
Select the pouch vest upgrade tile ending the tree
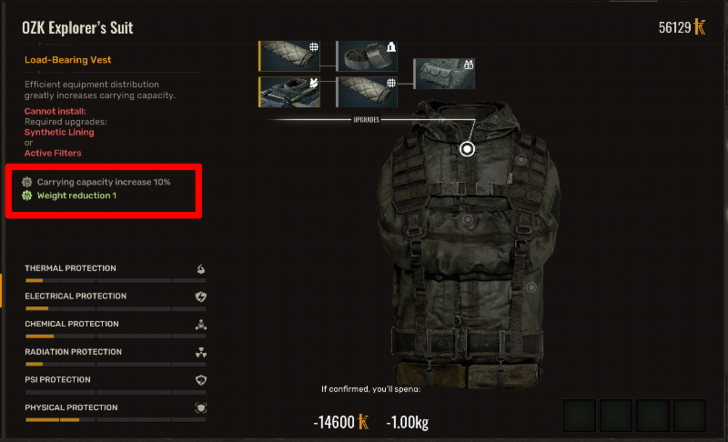tap(444, 74)
